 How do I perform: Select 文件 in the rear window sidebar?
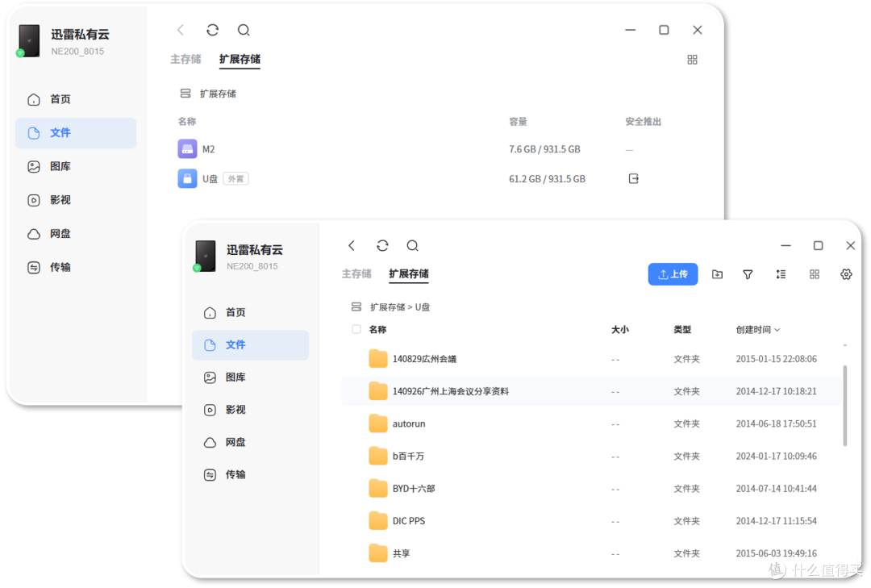(76, 133)
